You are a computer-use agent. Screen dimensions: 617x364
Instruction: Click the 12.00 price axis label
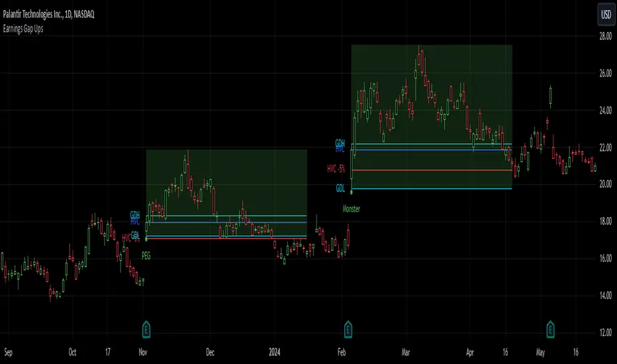[x=605, y=333]
